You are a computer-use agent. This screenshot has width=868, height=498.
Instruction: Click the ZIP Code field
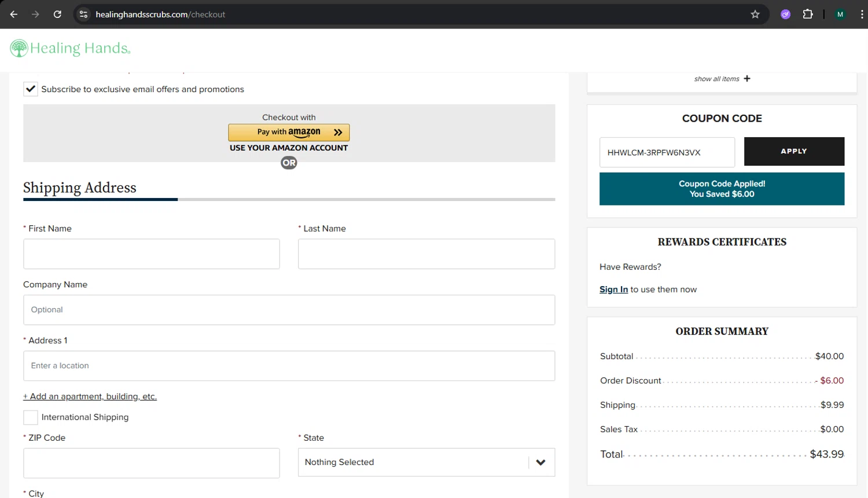pyautogui.click(x=152, y=463)
